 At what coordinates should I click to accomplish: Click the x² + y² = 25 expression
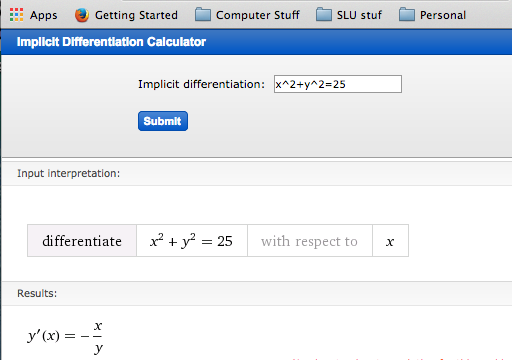[192, 241]
